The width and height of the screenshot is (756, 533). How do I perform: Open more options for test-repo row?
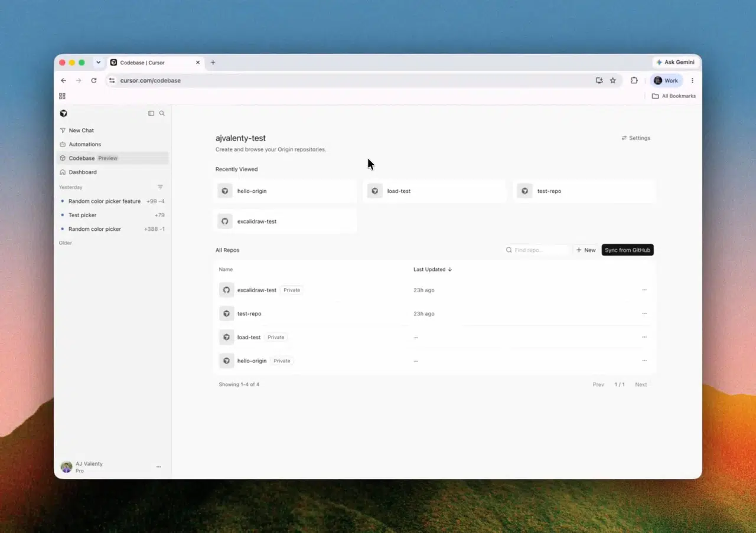coord(644,313)
